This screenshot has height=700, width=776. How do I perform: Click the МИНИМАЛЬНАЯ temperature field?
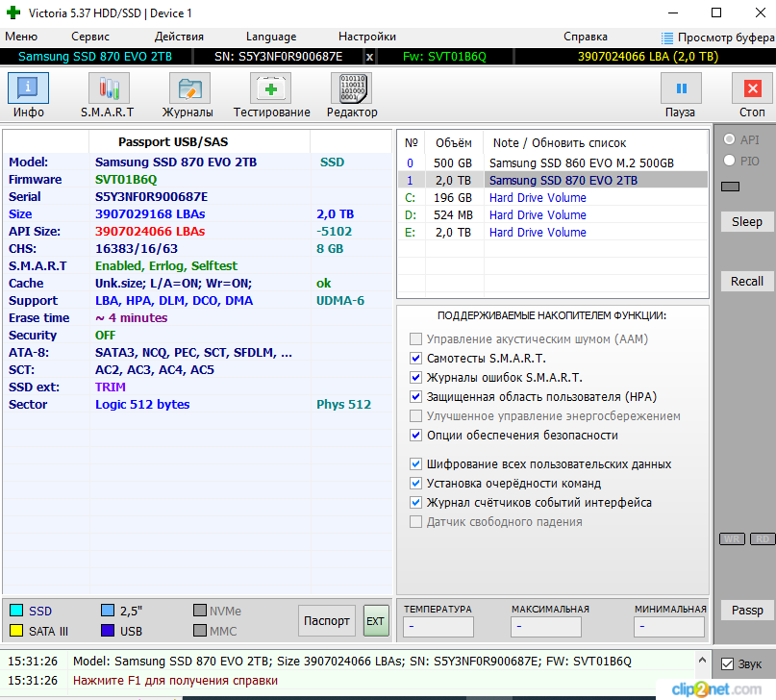pyautogui.click(x=669, y=627)
